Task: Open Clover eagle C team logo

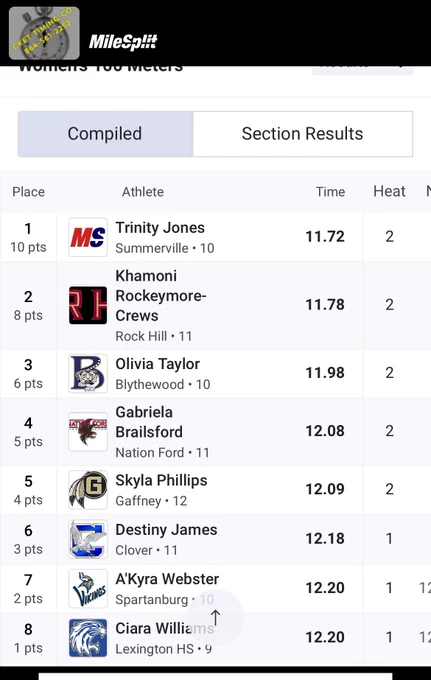Action: (88, 539)
